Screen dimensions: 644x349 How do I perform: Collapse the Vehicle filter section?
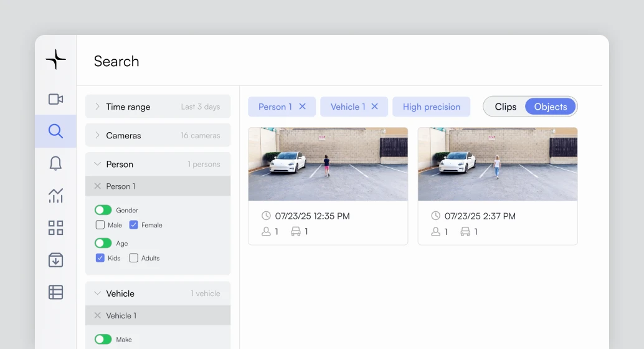(97, 294)
